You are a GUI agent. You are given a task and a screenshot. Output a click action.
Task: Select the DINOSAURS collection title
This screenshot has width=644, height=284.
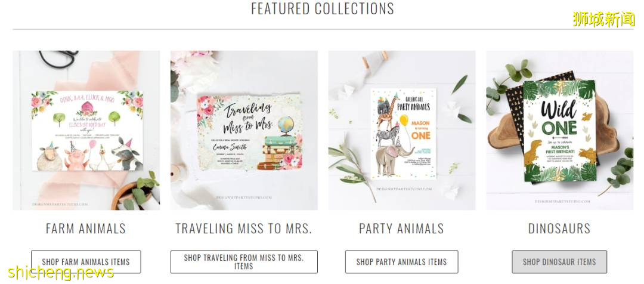559,229
